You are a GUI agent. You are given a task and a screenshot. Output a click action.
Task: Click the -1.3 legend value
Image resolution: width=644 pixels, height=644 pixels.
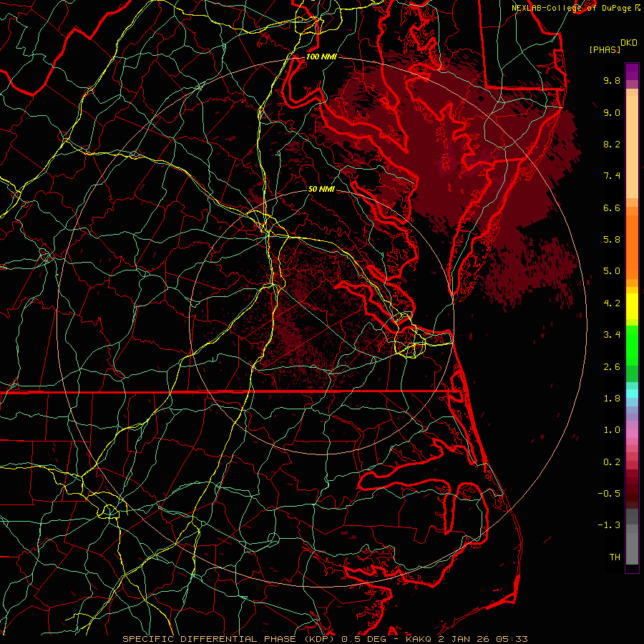click(x=609, y=525)
